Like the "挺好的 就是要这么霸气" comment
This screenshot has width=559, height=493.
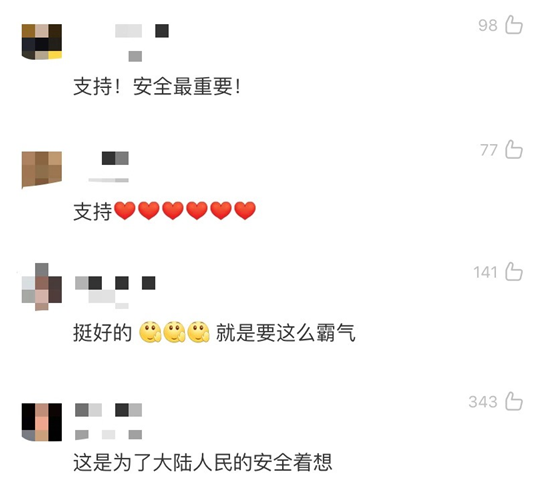click(514, 272)
